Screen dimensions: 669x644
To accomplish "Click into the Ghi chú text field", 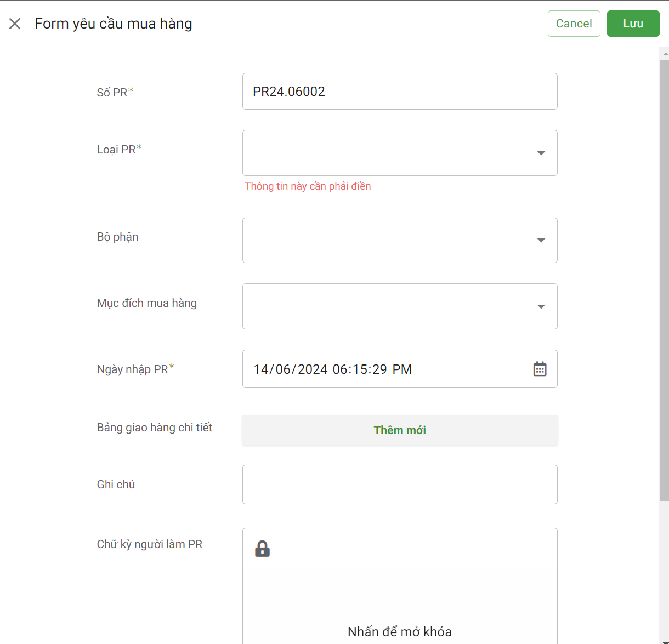I will (400, 485).
